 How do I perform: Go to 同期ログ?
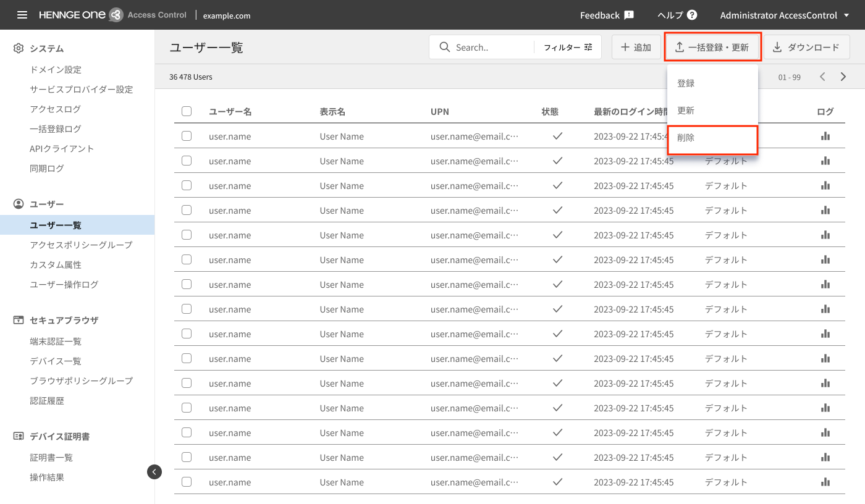[46, 169]
